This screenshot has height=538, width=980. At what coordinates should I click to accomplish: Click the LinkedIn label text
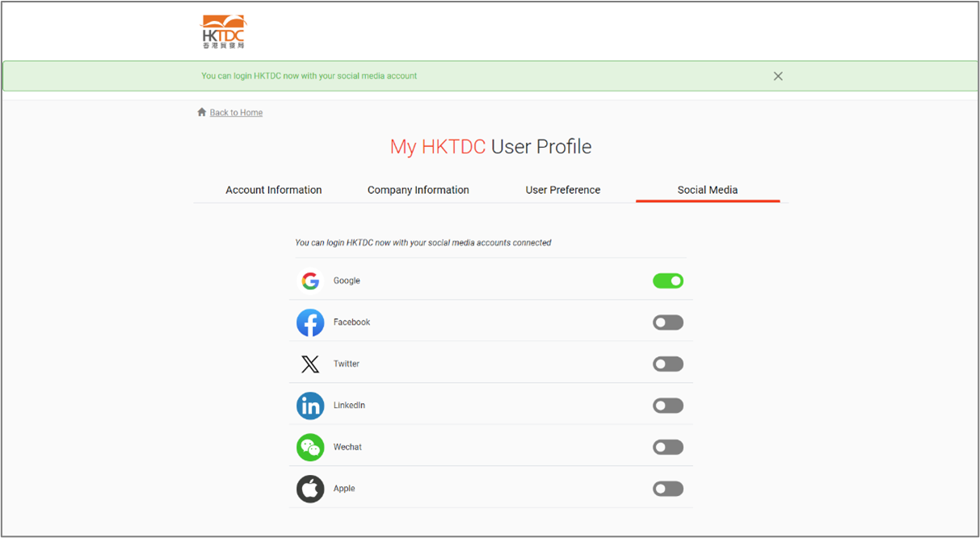pos(349,406)
